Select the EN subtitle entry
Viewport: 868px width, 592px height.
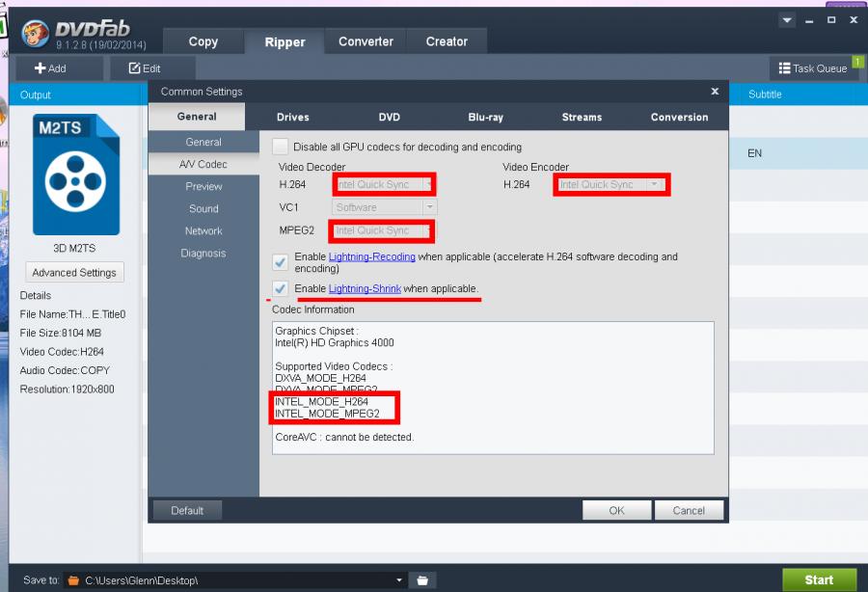coord(754,153)
